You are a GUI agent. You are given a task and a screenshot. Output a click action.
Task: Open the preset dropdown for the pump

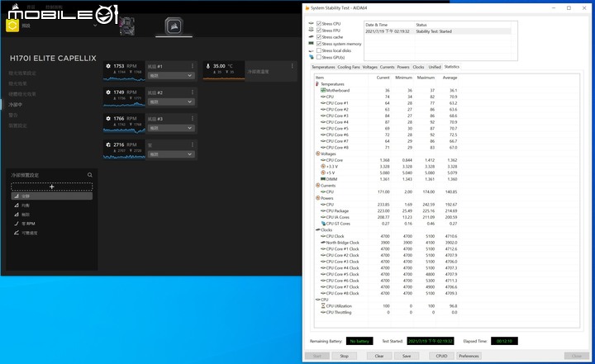pos(171,154)
